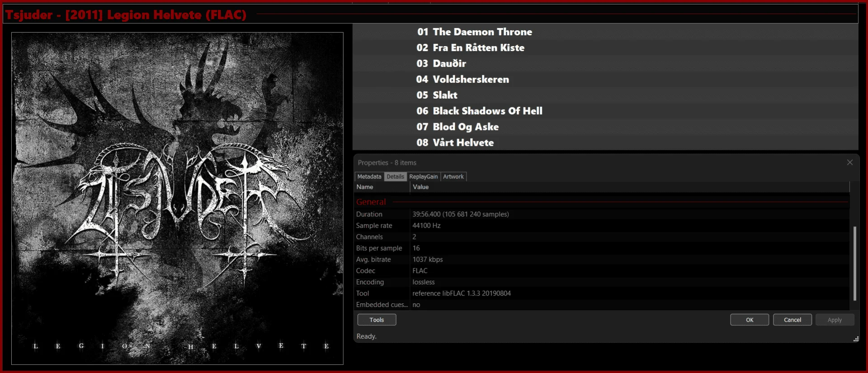Viewport: 868px width, 373px height.
Task: Click the Duration row in properties
Action: pyautogui.click(x=602, y=214)
